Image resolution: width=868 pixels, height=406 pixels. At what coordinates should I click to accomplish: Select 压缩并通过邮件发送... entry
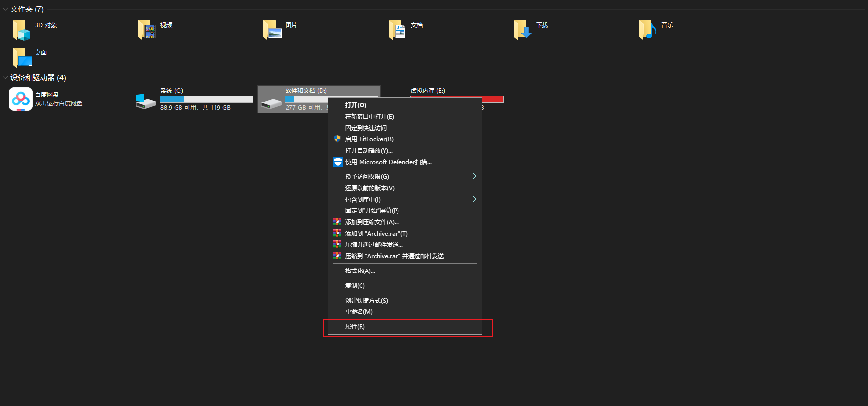tap(405, 245)
